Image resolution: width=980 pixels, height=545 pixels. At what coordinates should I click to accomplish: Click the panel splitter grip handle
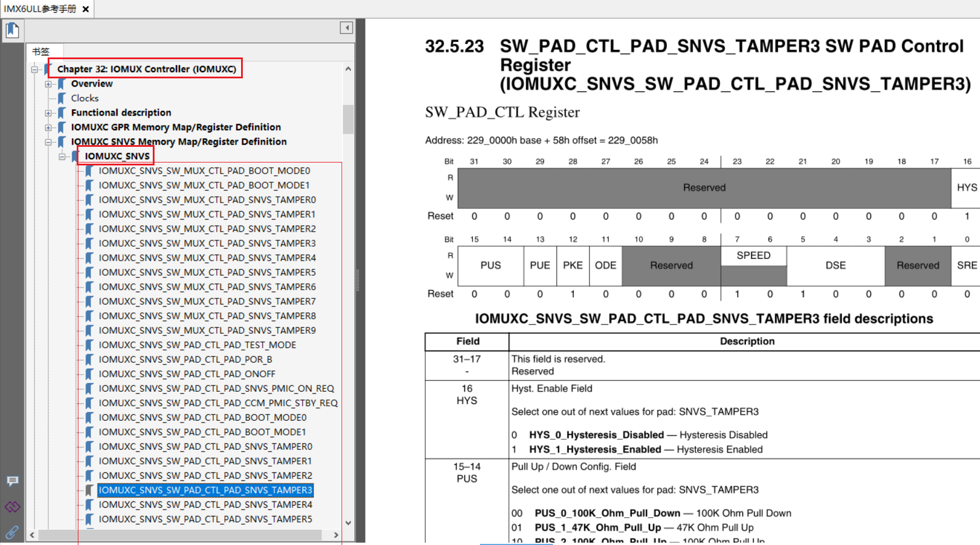click(x=357, y=280)
